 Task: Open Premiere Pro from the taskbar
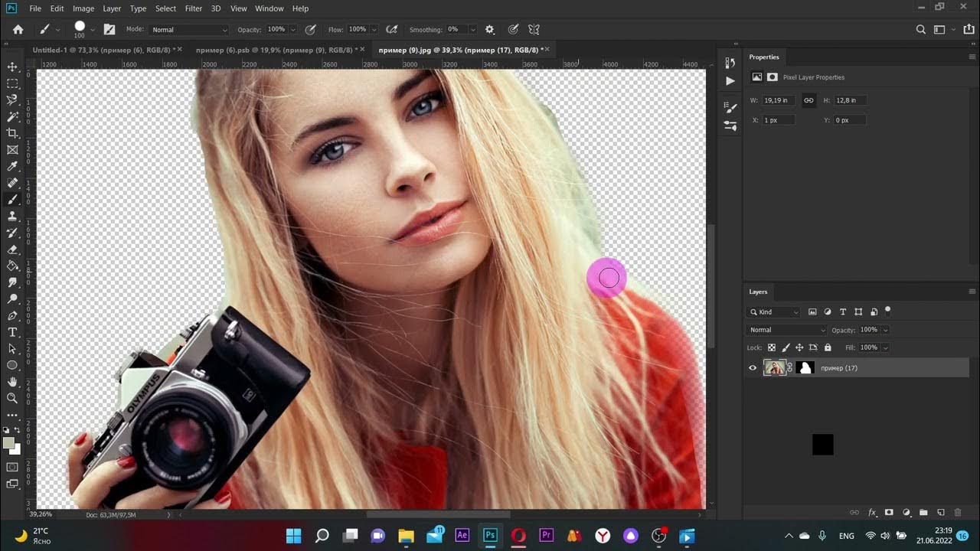coord(547,536)
